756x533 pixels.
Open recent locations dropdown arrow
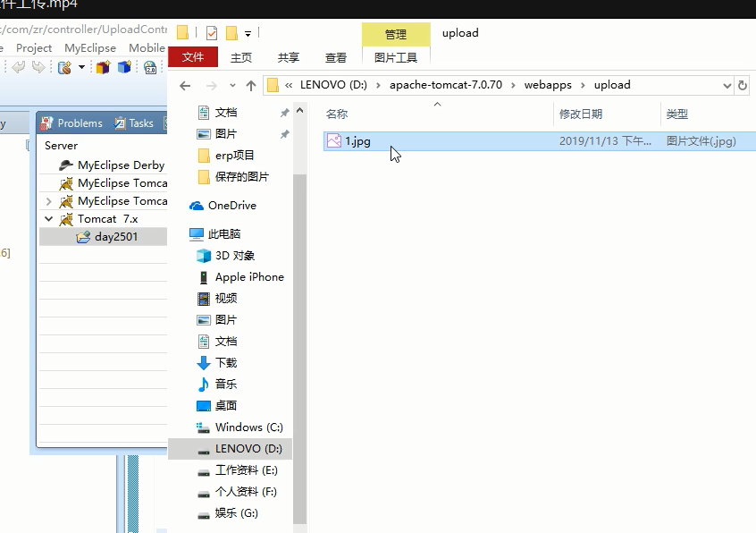tap(232, 86)
